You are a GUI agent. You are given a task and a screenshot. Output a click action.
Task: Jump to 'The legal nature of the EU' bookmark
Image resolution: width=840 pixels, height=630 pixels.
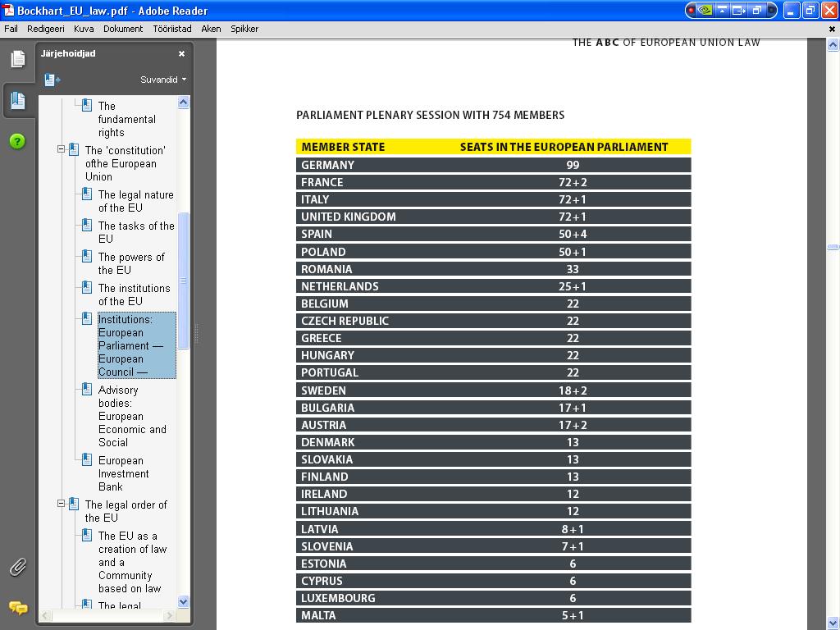pos(135,201)
